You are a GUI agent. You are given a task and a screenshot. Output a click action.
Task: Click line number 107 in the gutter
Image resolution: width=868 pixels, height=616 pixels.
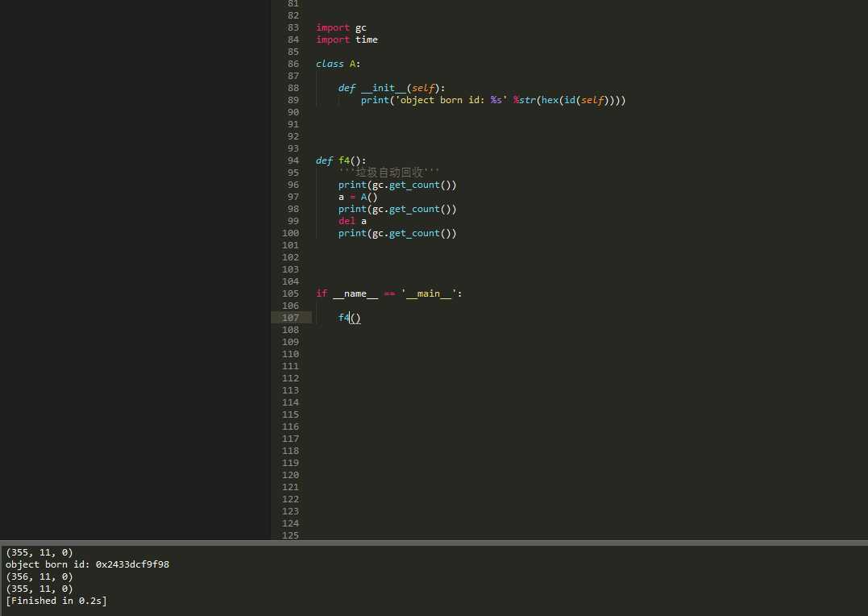pos(290,318)
